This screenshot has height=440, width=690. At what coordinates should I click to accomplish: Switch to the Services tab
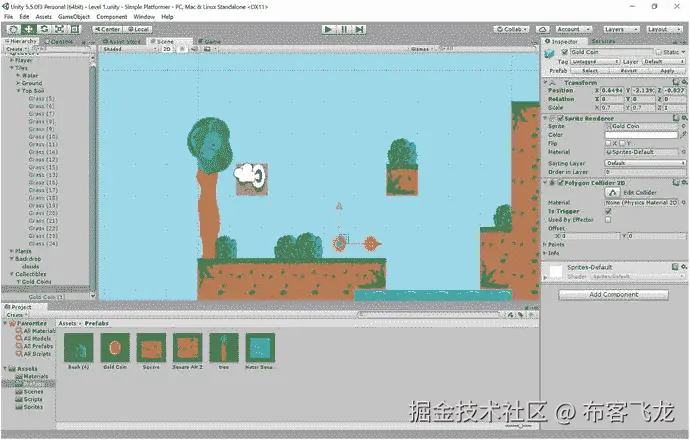tap(603, 41)
